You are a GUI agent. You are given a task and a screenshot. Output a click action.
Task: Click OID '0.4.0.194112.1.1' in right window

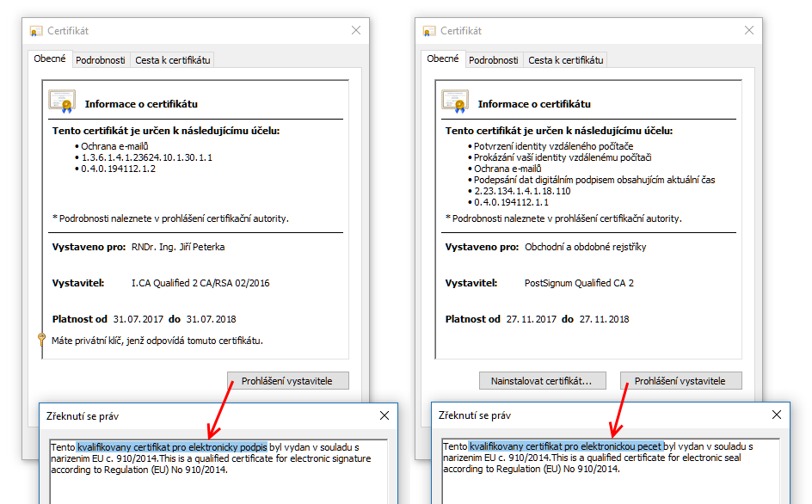[x=511, y=202]
